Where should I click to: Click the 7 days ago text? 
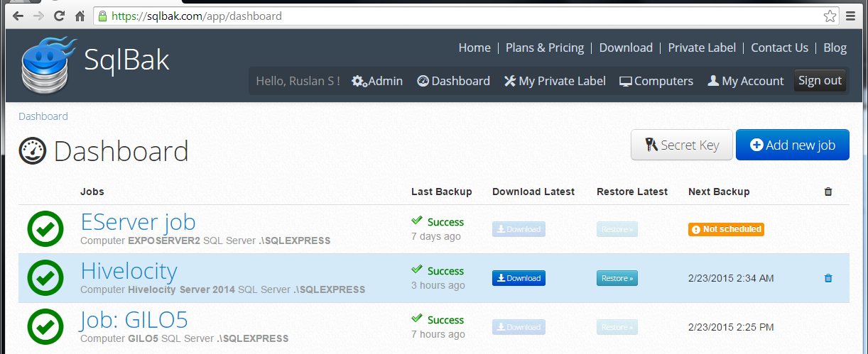436,236
